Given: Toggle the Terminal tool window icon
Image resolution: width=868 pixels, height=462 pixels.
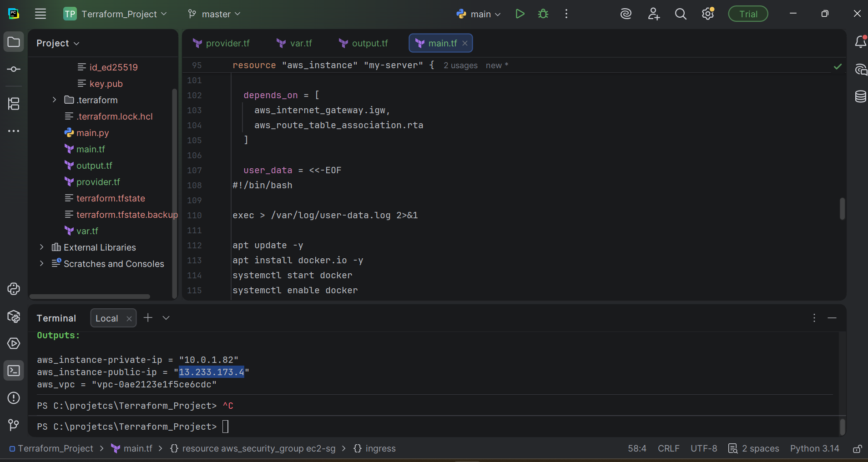Looking at the screenshot, I should tap(14, 371).
